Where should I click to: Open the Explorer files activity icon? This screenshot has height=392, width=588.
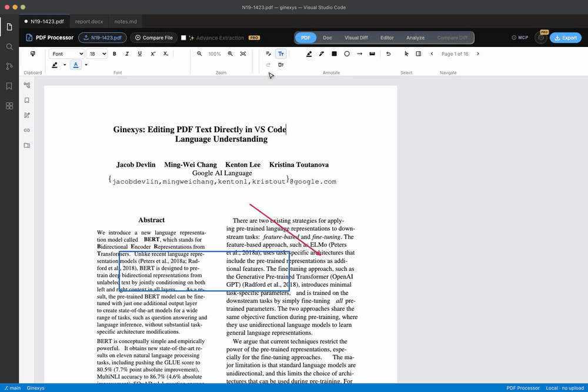(x=9, y=27)
